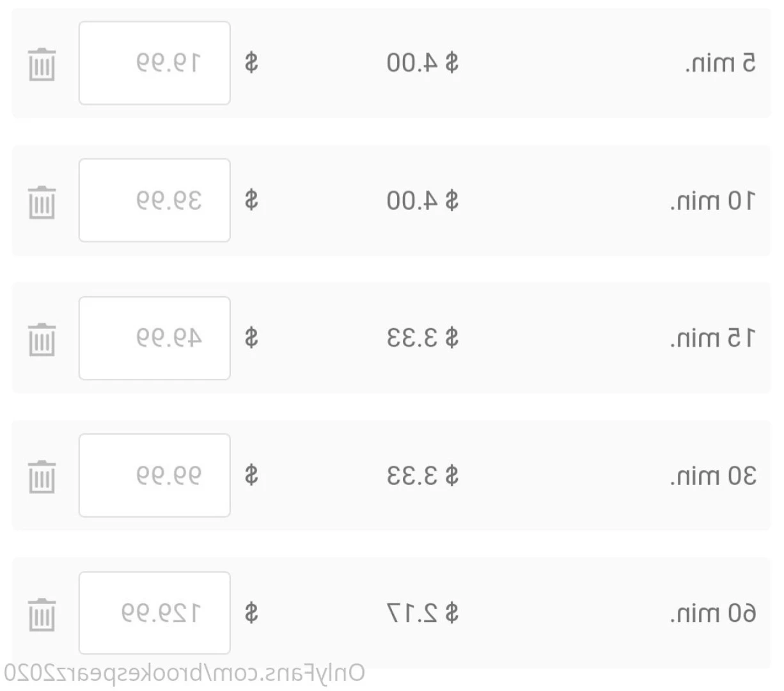Delete the 5 min. pricing row
The width and height of the screenshot is (784, 691).
point(42,65)
